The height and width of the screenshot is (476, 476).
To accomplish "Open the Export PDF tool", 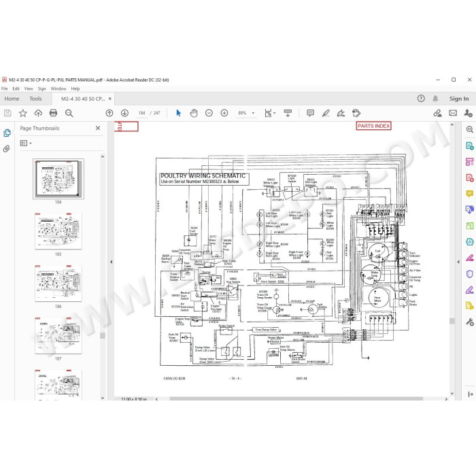I will [469, 146].
